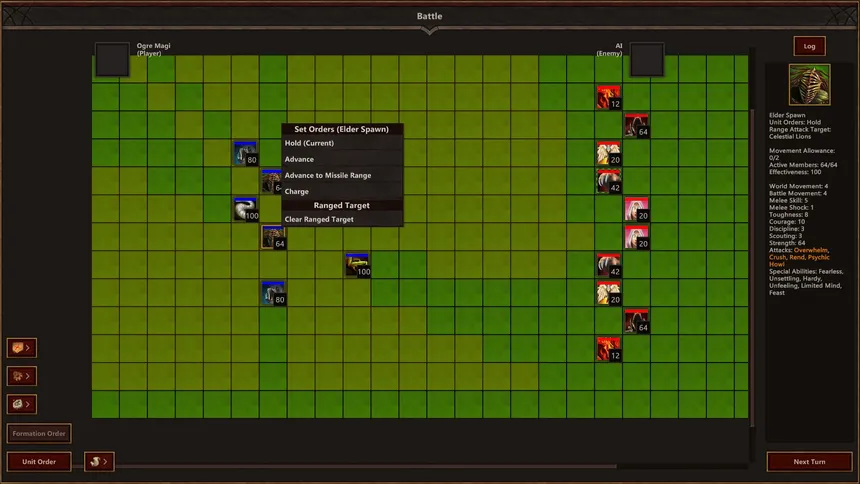Click the Overwhelm attack link
Viewport: 860px width, 484px height.
coord(811,250)
